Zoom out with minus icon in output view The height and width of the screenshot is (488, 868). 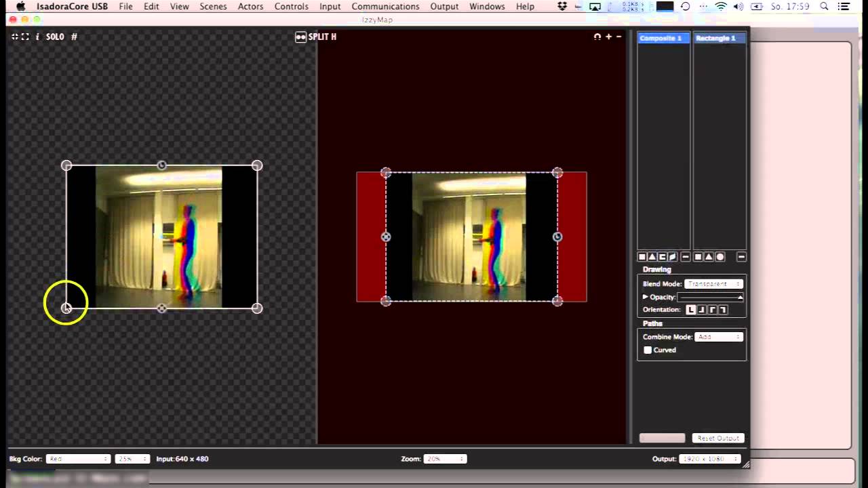[618, 37]
